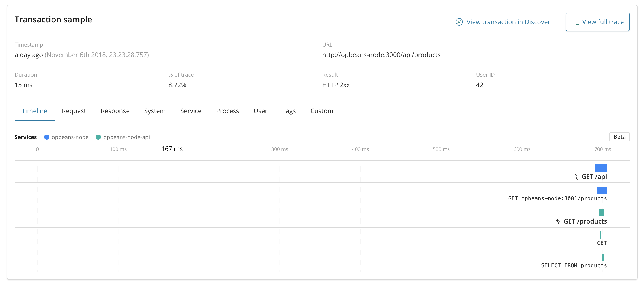Open the System tab

(155, 111)
